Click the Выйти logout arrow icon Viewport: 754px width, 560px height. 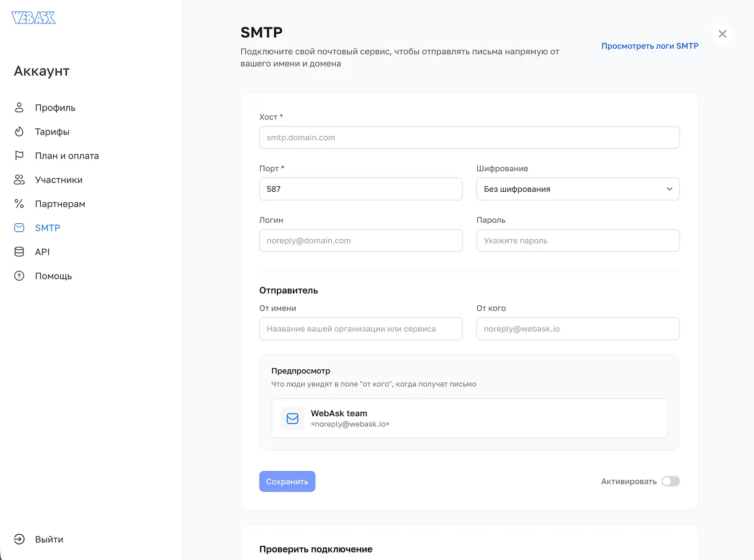coord(19,539)
